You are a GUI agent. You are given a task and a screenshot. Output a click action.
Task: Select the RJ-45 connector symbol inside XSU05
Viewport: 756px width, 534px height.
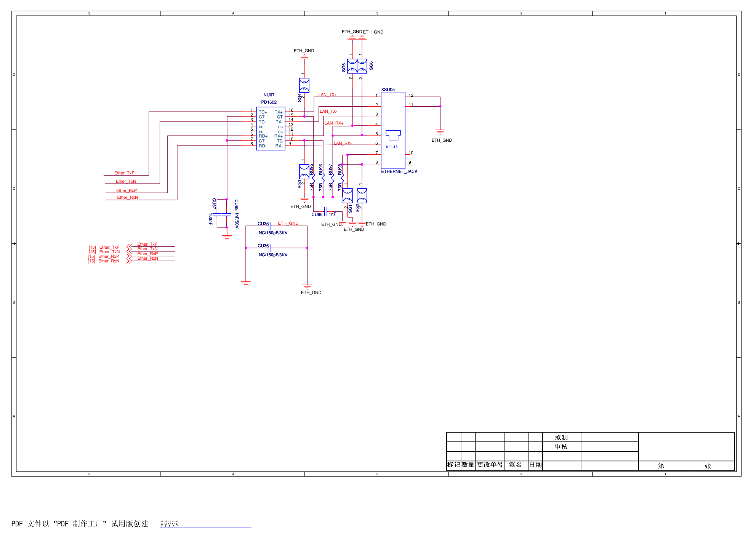coord(393,135)
